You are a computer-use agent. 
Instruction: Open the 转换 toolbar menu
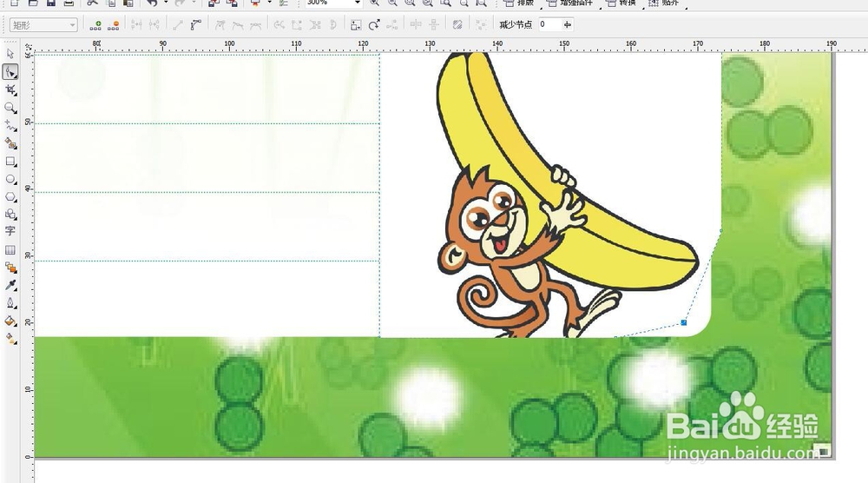[621, 3]
